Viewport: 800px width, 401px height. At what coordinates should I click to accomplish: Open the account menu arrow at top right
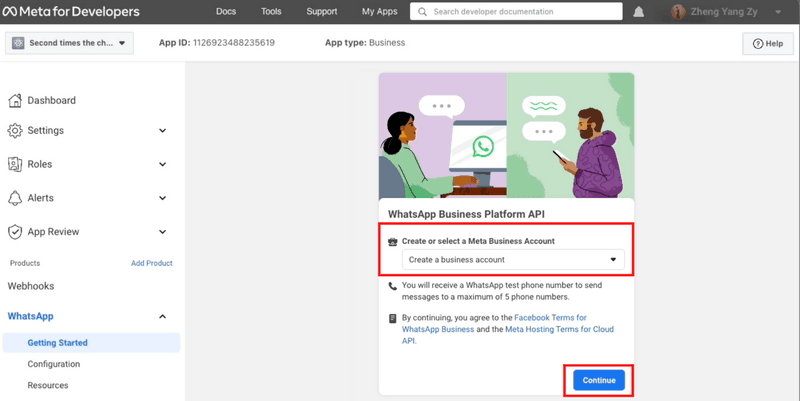coord(778,12)
